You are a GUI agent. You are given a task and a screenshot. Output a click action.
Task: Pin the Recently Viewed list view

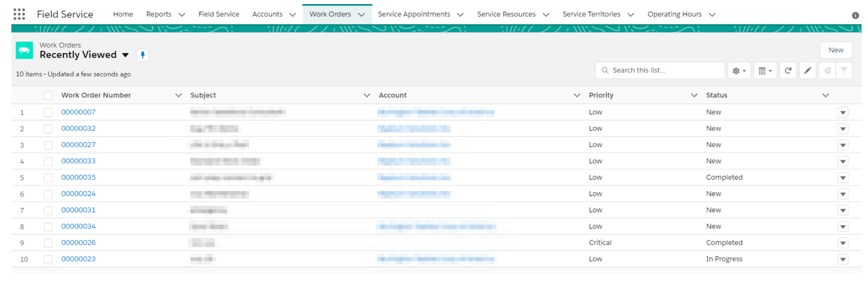point(143,55)
